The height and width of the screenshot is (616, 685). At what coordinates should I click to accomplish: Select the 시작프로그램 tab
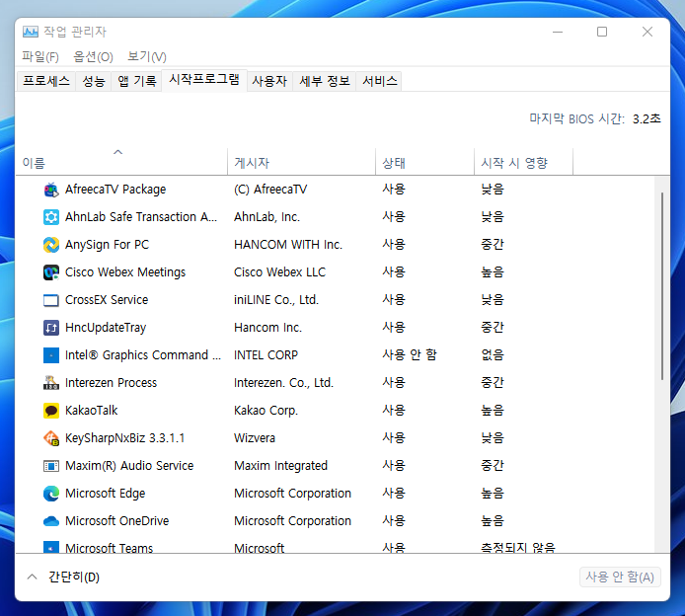click(x=204, y=80)
